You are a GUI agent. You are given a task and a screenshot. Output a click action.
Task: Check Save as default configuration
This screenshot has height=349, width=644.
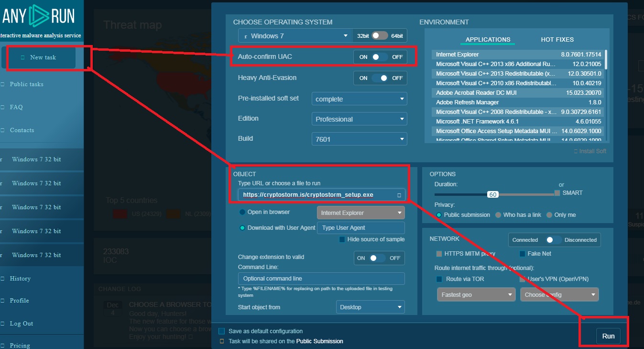click(x=221, y=331)
